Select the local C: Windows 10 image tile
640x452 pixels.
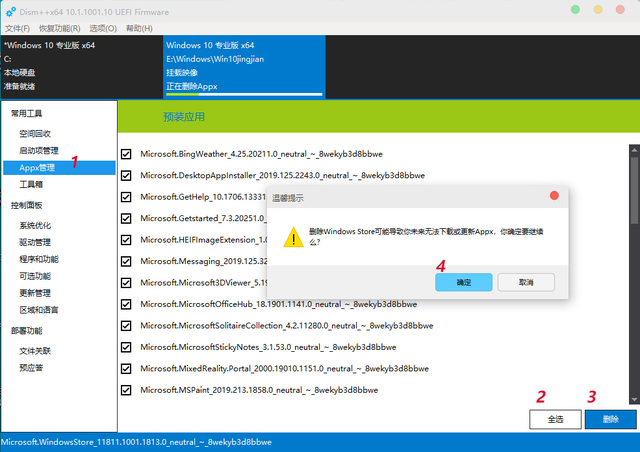coord(82,67)
